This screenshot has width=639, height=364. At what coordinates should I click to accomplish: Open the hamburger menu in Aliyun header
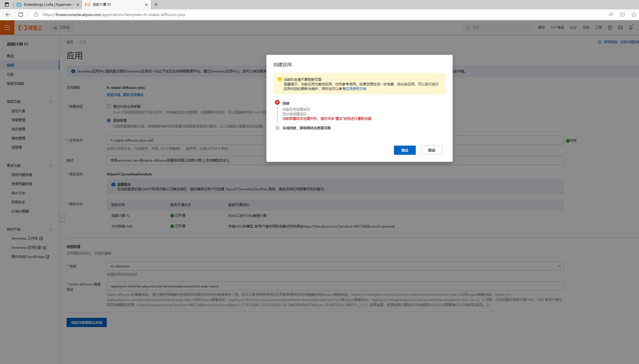[x=7, y=28]
